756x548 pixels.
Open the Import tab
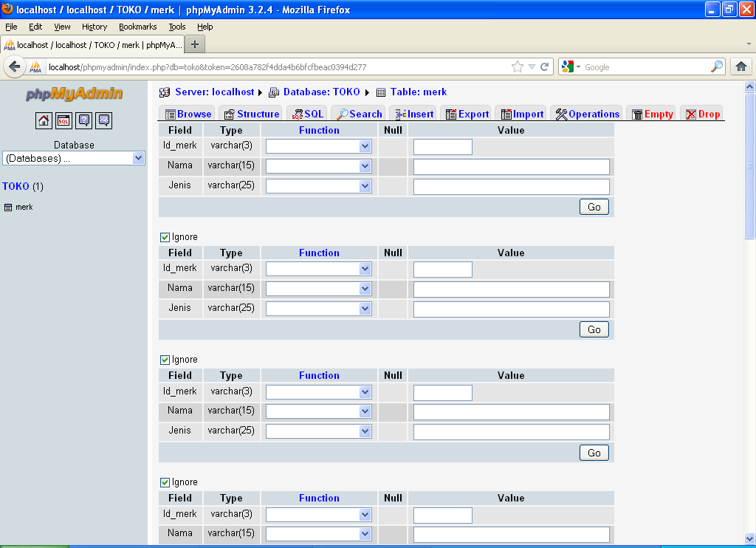click(526, 114)
